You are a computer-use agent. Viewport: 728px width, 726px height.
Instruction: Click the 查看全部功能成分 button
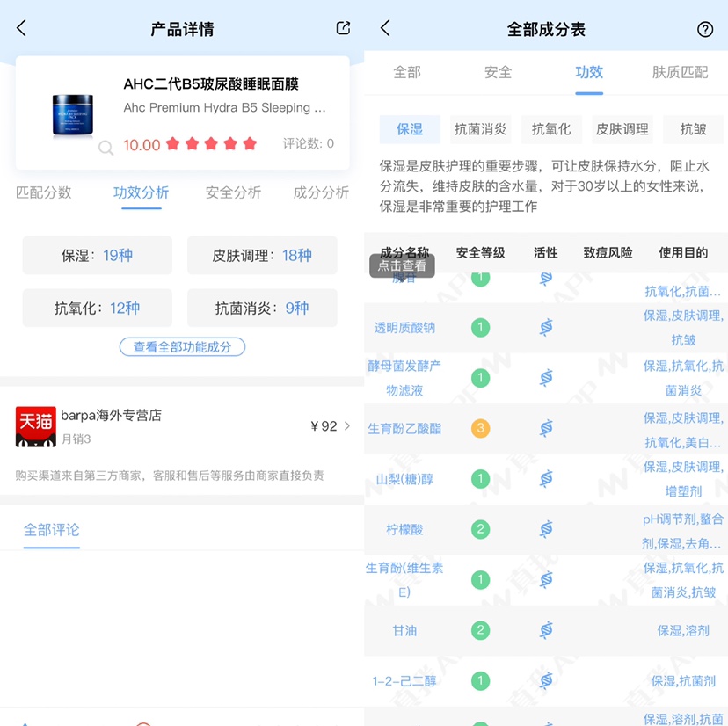pos(182,347)
